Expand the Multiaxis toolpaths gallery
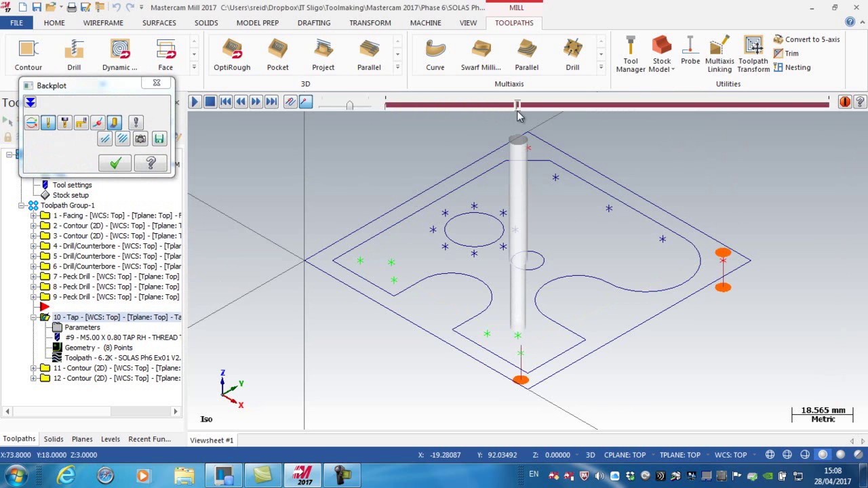 (601, 67)
